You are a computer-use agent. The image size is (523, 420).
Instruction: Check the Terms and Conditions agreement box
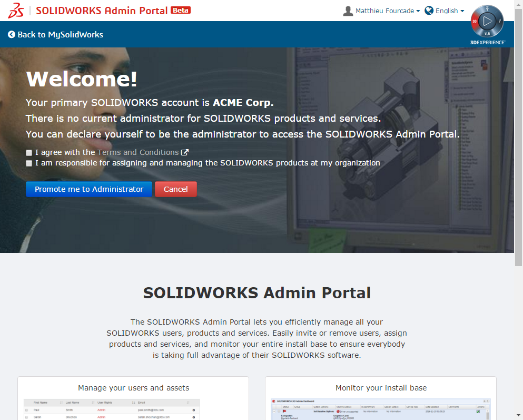29,153
